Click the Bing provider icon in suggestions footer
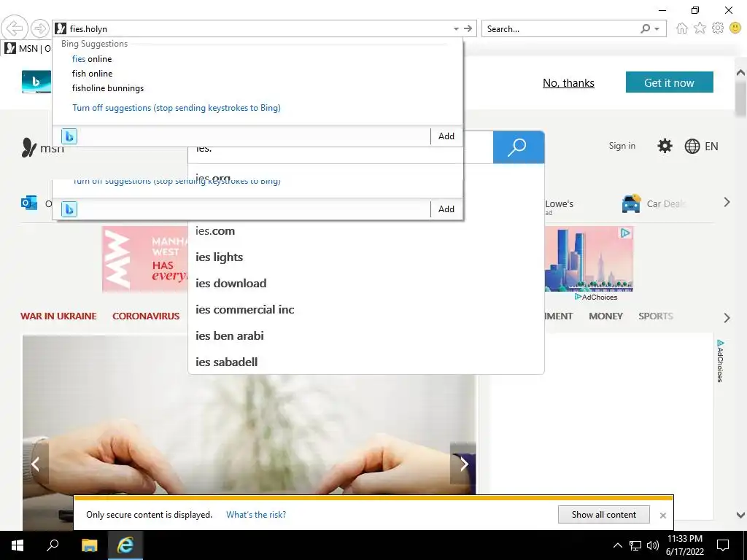 point(69,136)
